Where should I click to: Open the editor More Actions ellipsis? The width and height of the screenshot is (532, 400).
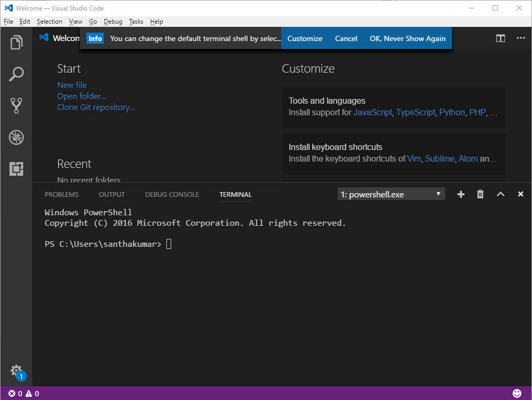tap(520, 38)
